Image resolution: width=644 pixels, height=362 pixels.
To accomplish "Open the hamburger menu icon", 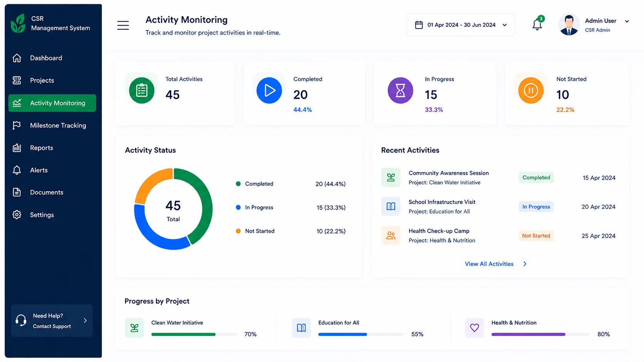I will [123, 25].
